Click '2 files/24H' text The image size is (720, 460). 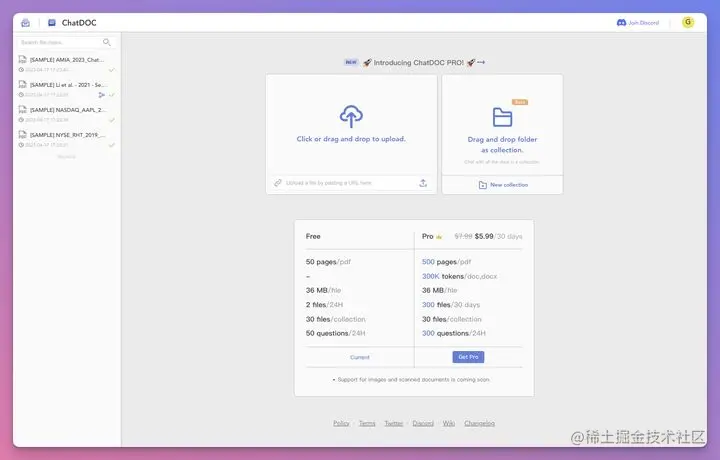[x=324, y=305]
